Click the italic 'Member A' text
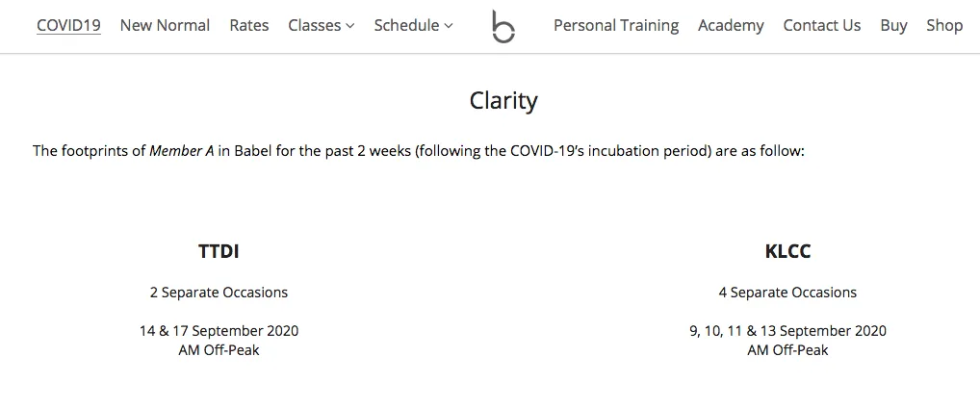Screen dimensions: 980x408 point(181,151)
